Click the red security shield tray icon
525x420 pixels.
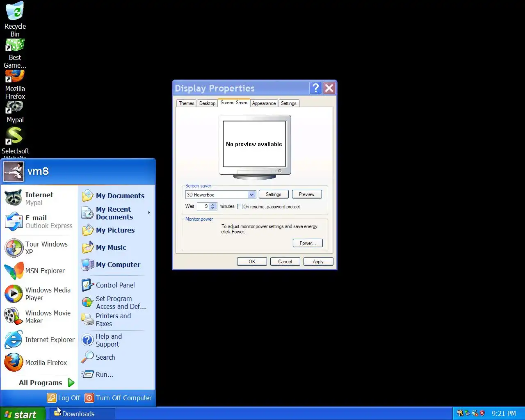pyautogui.click(x=482, y=413)
